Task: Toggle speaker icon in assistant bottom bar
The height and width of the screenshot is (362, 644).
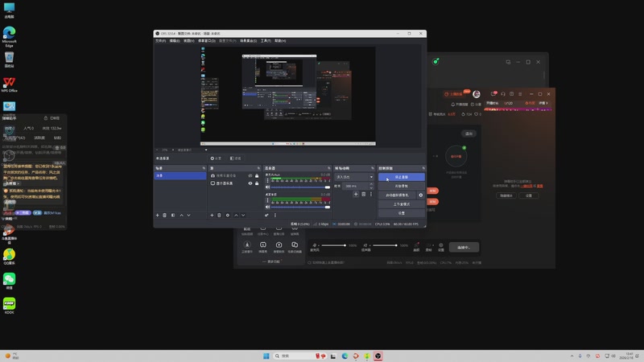Action: coord(365,245)
